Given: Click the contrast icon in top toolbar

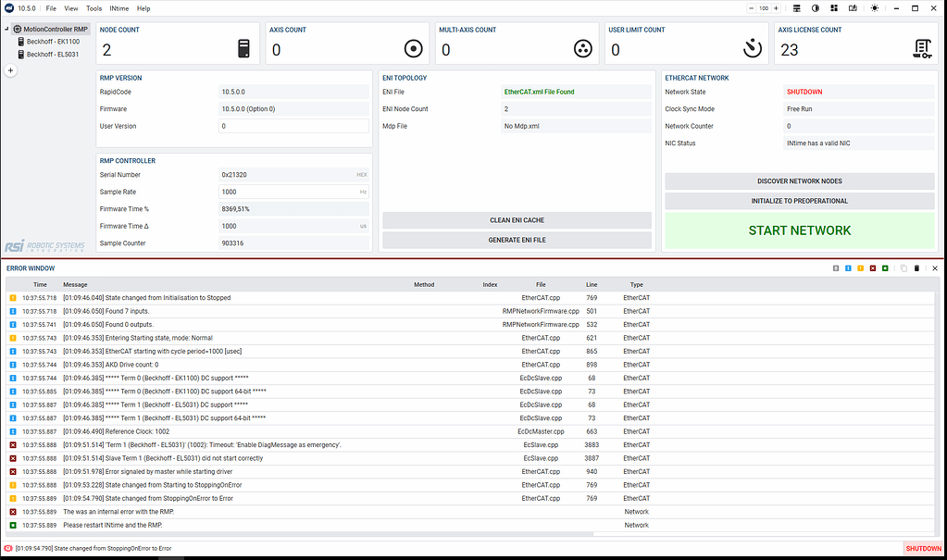Looking at the screenshot, I should (816, 7).
